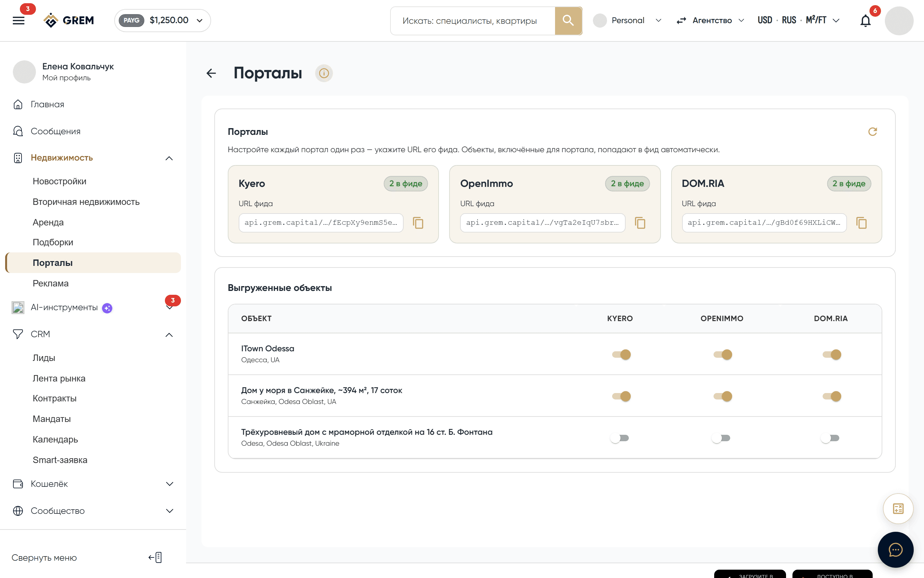Open the calculator floating button

click(898, 508)
